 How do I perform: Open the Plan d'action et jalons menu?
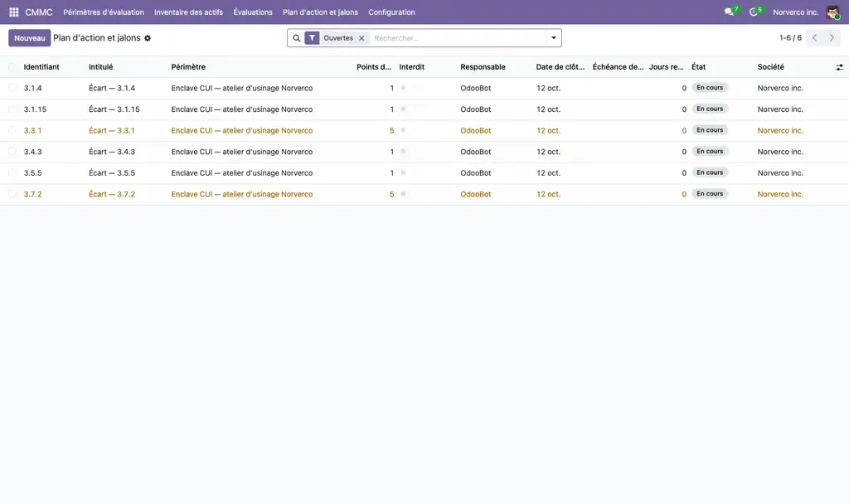pos(320,12)
